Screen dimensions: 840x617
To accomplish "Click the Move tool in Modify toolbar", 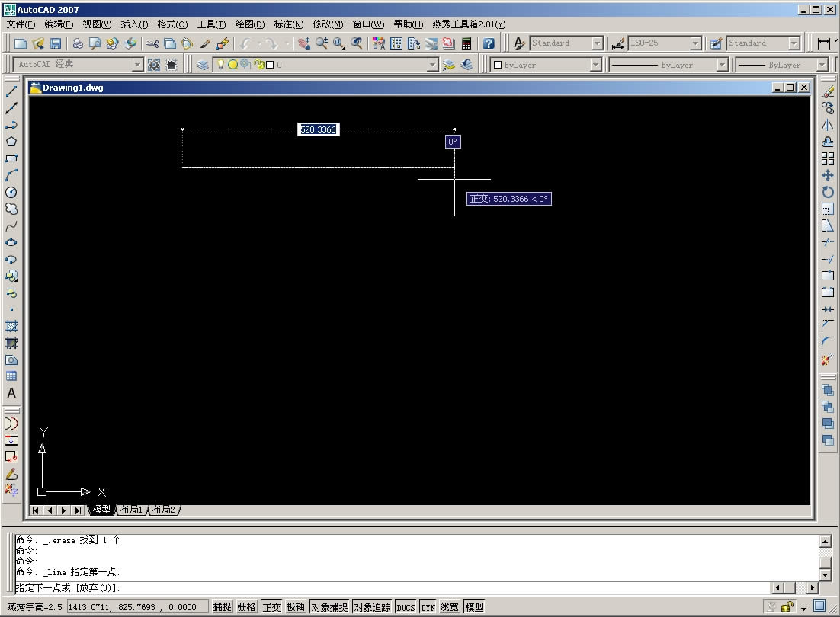I will tap(828, 175).
